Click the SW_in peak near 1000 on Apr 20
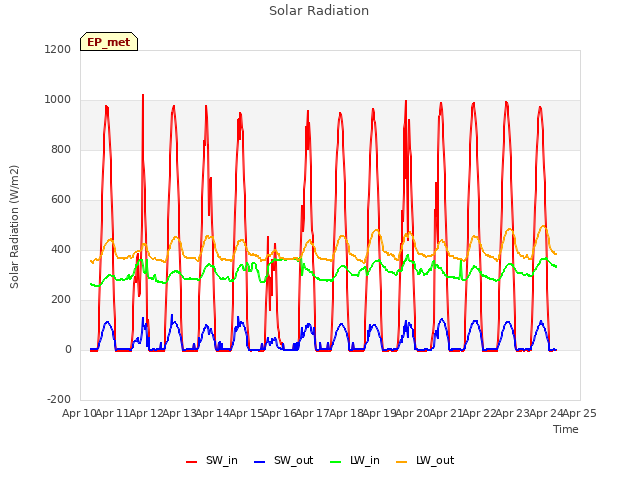The image size is (640, 480). pos(406,101)
